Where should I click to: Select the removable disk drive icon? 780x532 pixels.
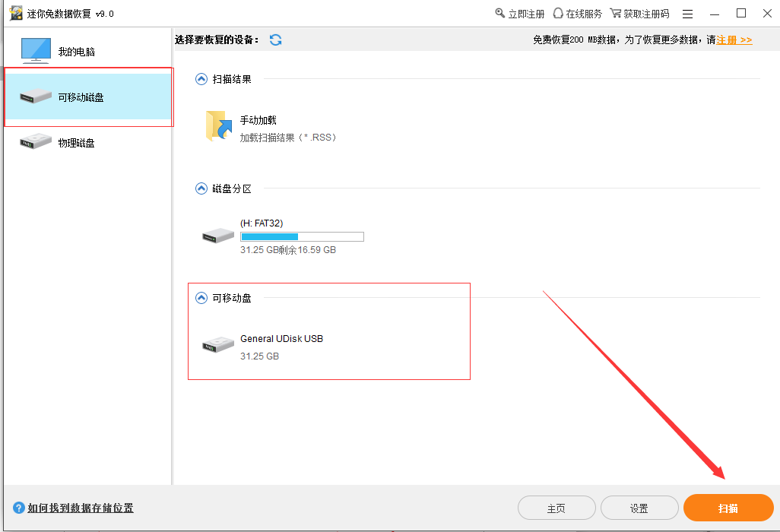tap(36, 96)
